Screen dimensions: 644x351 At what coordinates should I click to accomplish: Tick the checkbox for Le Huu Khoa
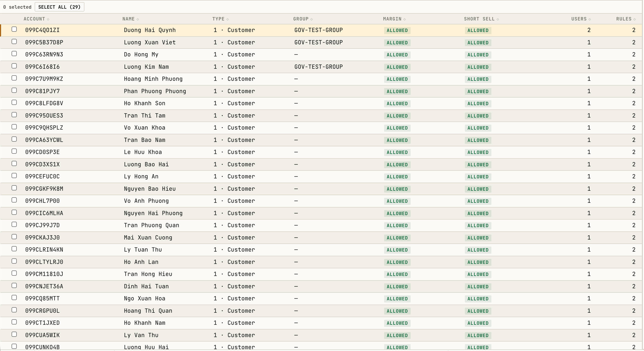coord(14,151)
